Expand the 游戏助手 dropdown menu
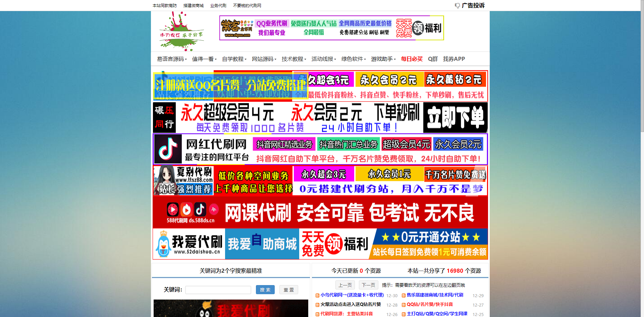Image resolution: width=644 pixels, height=317 pixels. 383,59
